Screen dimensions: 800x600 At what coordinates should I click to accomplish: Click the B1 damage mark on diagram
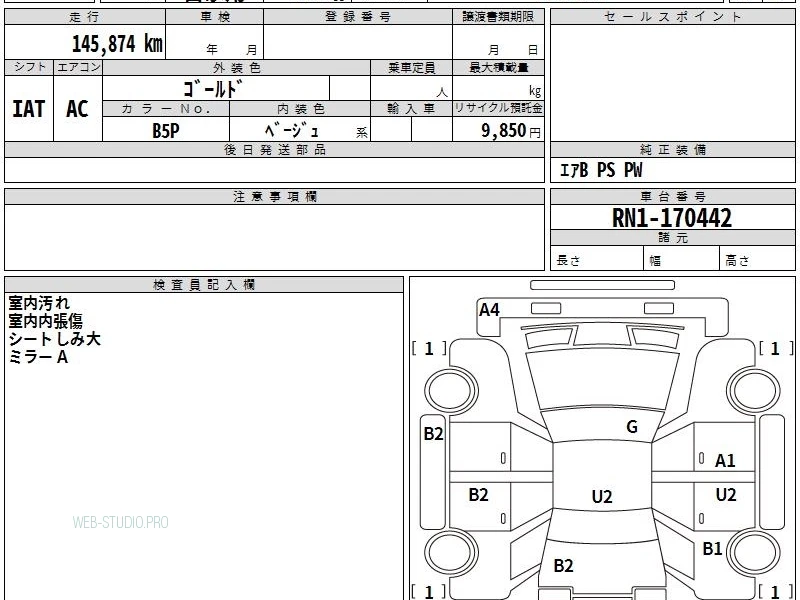pyautogui.click(x=712, y=549)
